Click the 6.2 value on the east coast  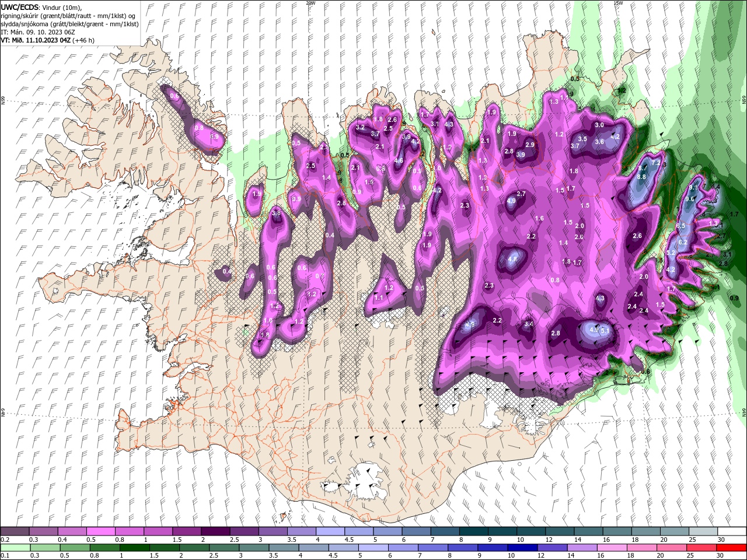tap(683, 242)
